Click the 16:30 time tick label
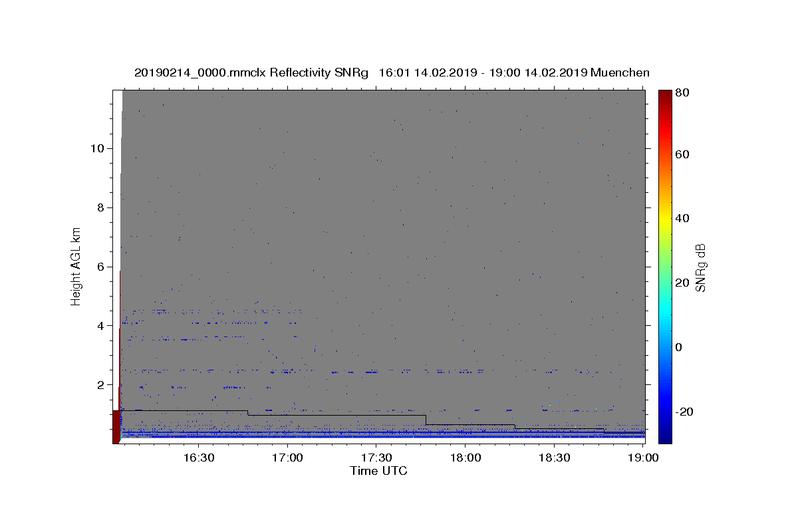The image size is (798, 532). pos(198,458)
